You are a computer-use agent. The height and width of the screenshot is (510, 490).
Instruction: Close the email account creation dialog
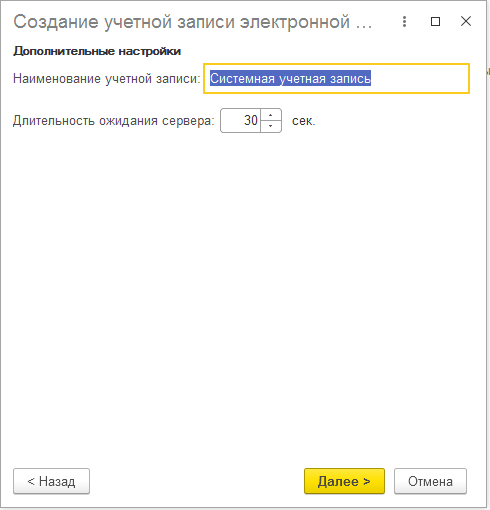(466, 21)
